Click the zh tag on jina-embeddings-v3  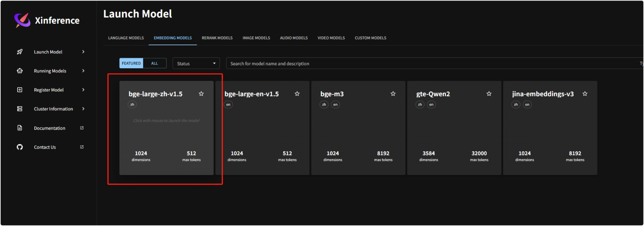coord(516,105)
